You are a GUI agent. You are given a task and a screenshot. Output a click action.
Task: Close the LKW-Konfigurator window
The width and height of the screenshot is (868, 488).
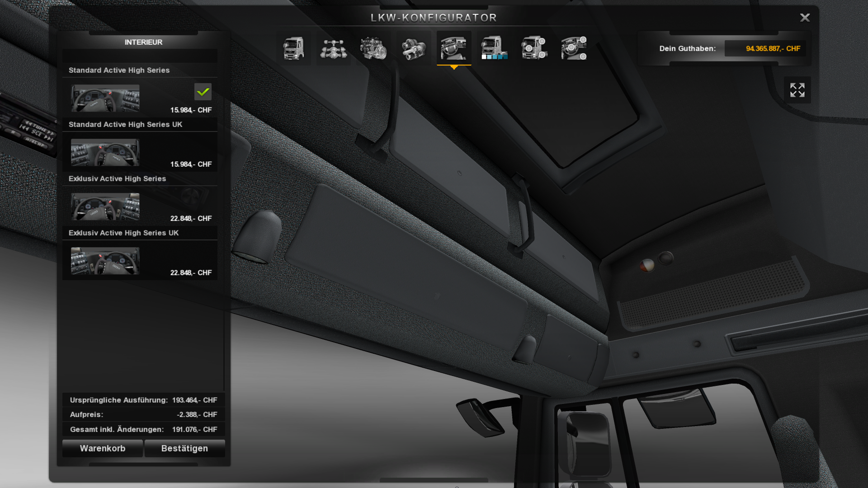coord(805,18)
